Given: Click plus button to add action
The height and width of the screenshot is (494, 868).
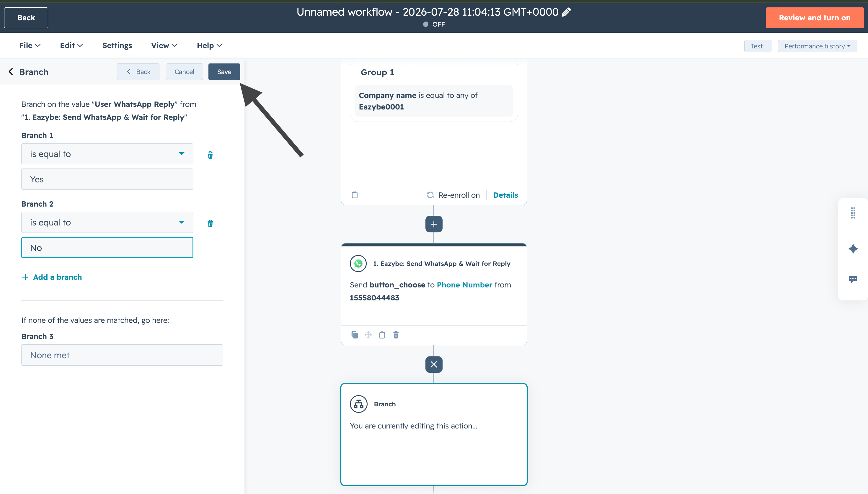Looking at the screenshot, I should pyautogui.click(x=434, y=224).
